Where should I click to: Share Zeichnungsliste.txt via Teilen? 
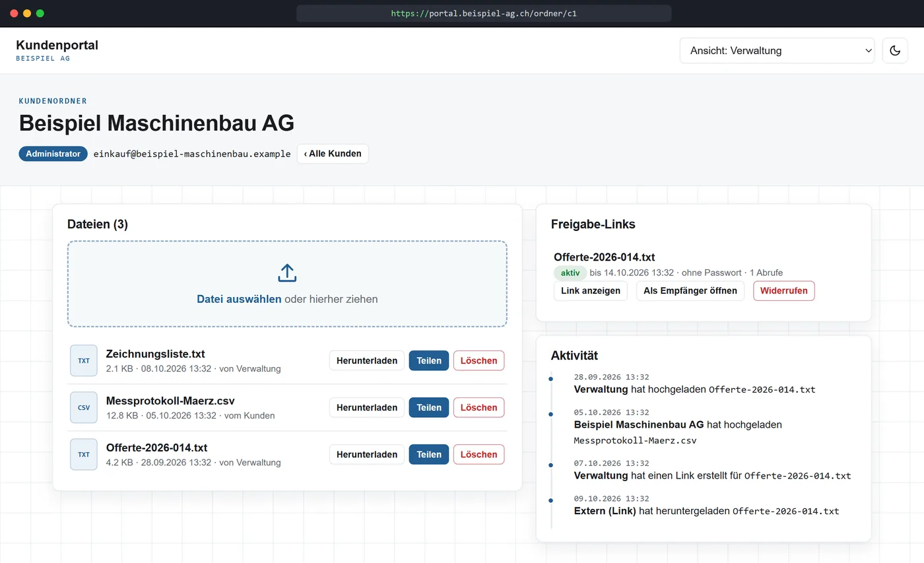[429, 360]
